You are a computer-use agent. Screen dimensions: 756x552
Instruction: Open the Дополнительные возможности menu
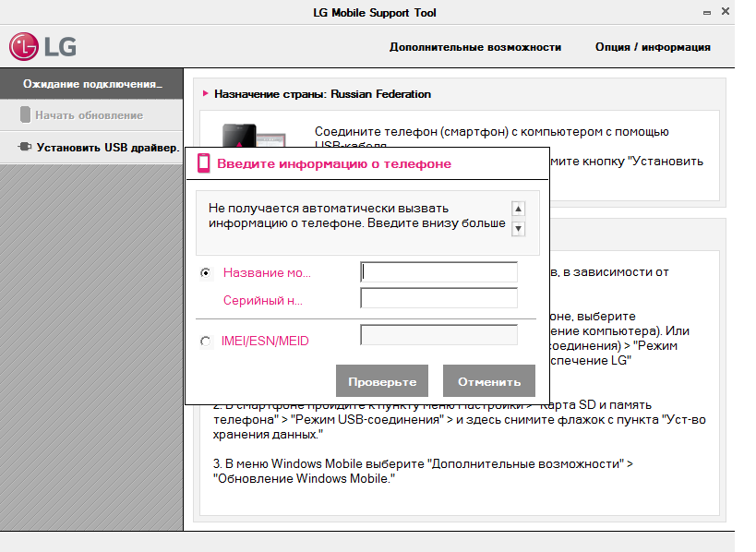point(474,47)
